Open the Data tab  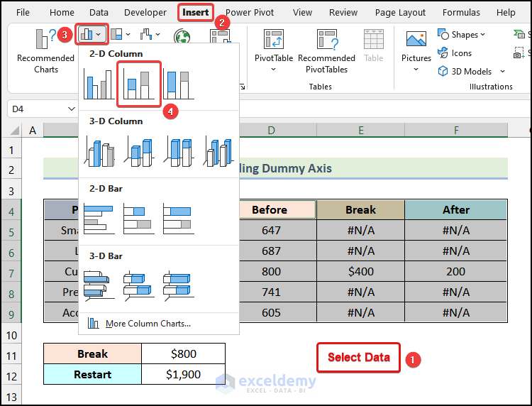[x=99, y=13]
